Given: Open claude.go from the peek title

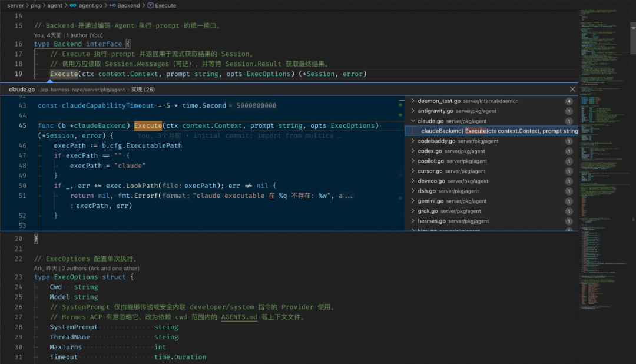Looking at the screenshot, I should click(22, 90).
